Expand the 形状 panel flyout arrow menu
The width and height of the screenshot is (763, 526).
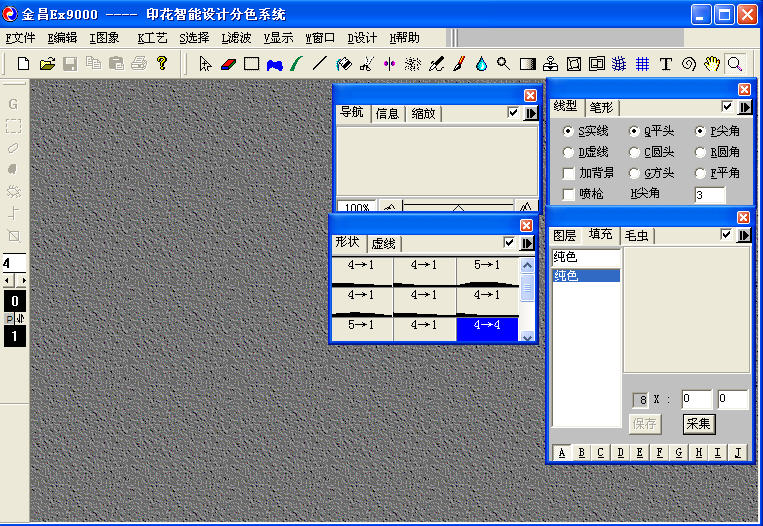point(526,243)
